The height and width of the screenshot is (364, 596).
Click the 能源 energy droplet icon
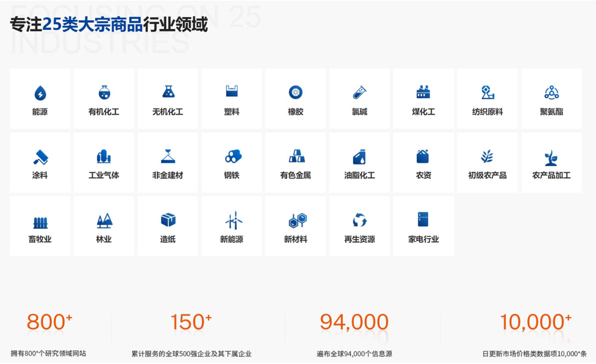point(40,93)
